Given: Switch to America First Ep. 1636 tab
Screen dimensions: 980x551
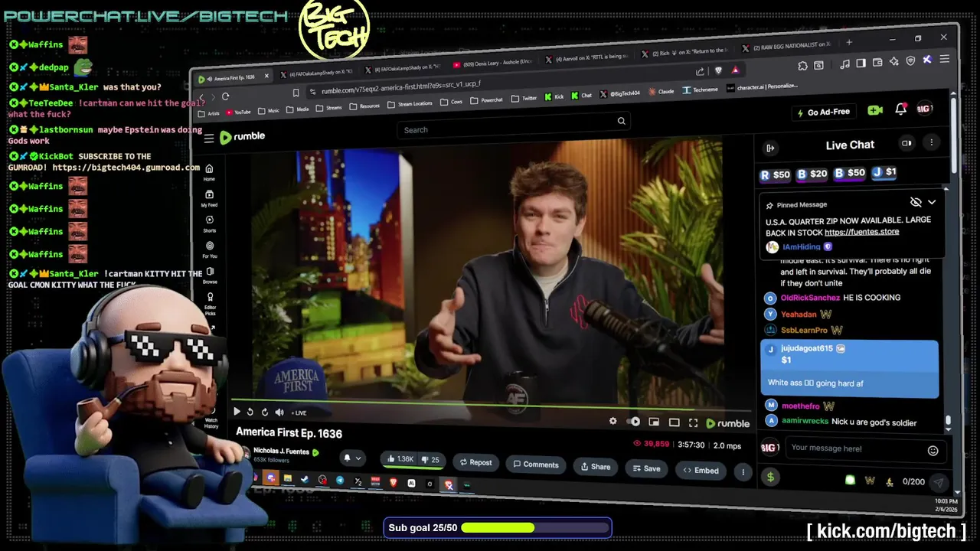Looking at the screenshot, I should [234, 78].
